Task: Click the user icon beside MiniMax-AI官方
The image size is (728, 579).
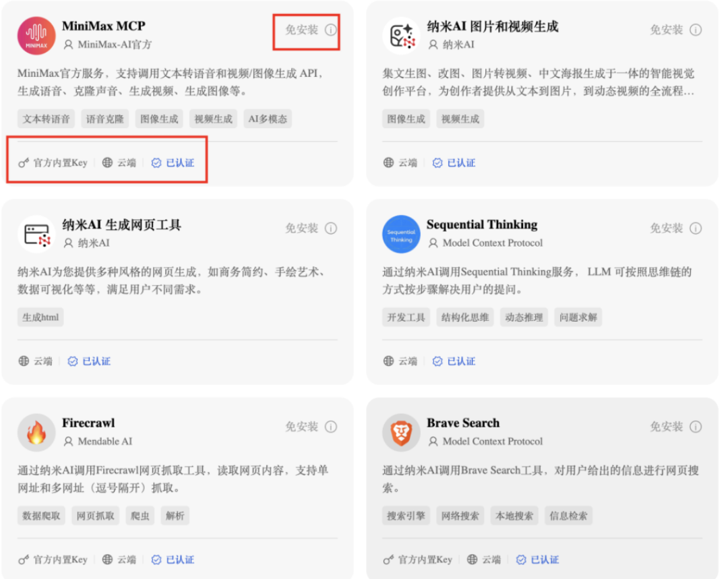Action: coord(68,44)
